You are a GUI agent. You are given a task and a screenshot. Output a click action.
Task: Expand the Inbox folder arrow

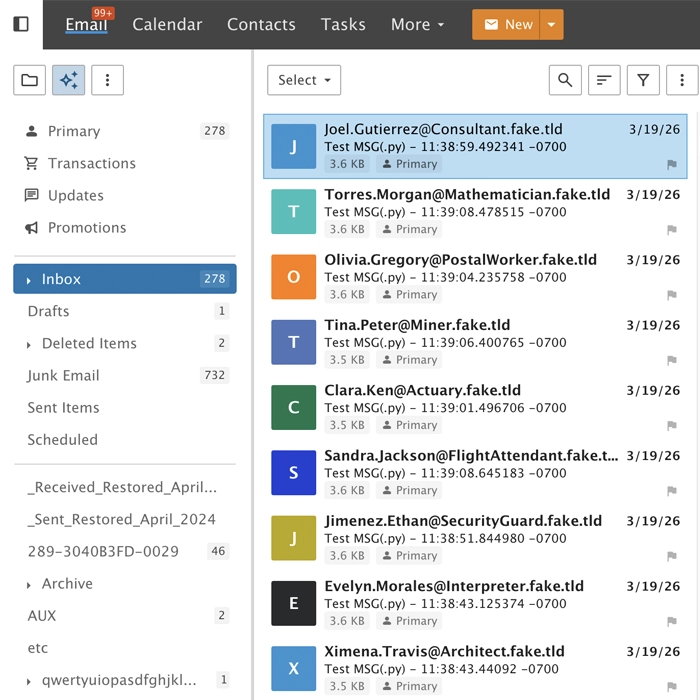29,280
